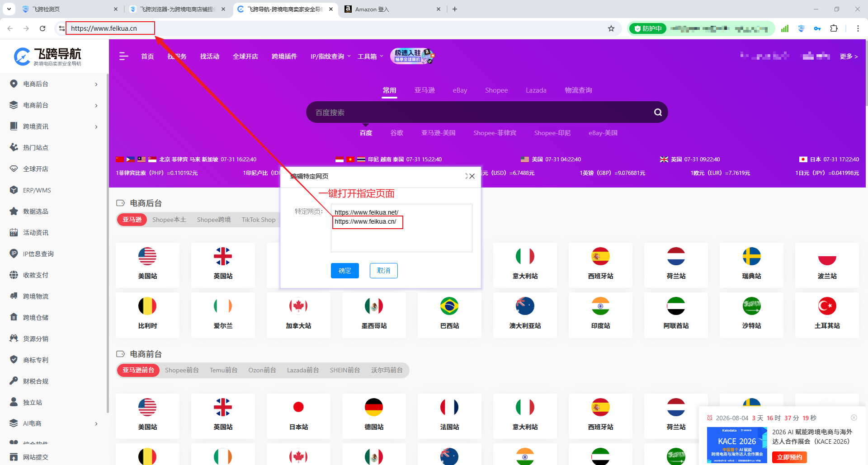Open 跨境插件 in the top navigation
The height and width of the screenshot is (465, 868).
(x=284, y=56)
